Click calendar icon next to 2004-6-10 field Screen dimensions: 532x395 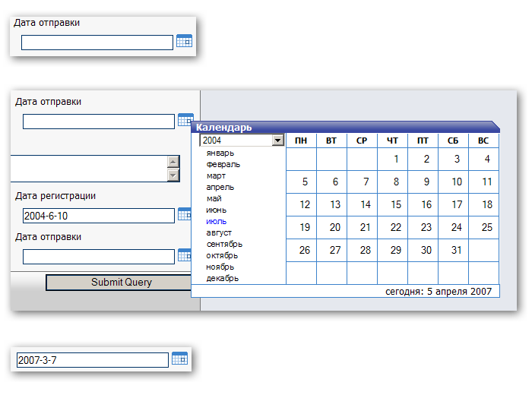click(x=185, y=215)
